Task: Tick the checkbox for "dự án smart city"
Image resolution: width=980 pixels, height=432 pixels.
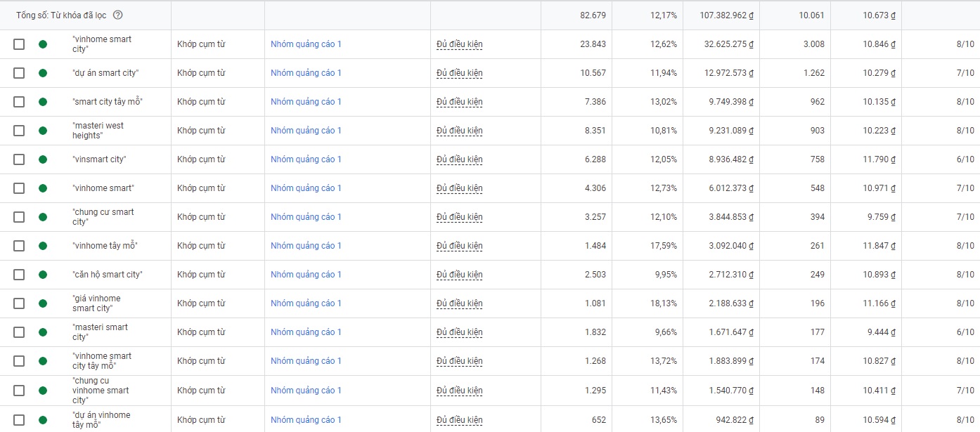Action: (x=19, y=73)
